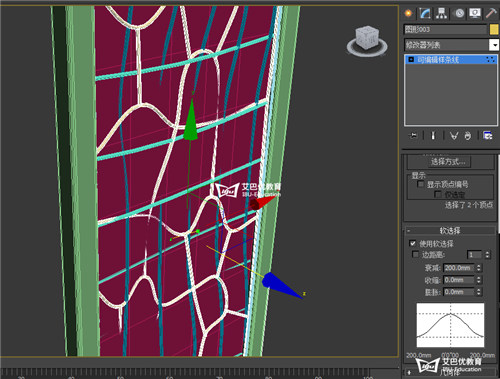The image size is (500, 379).
Task: Uncheck 使用软选择 checkbox
Action: [412, 243]
